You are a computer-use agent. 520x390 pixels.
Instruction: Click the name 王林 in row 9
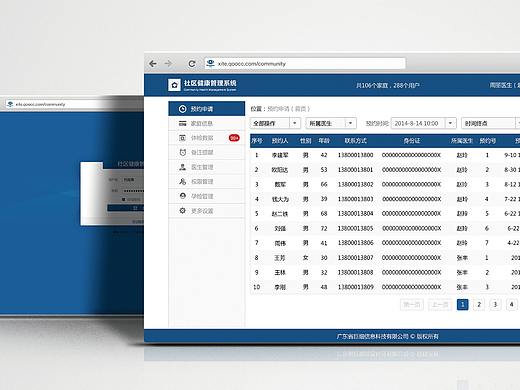coord(280,272)
